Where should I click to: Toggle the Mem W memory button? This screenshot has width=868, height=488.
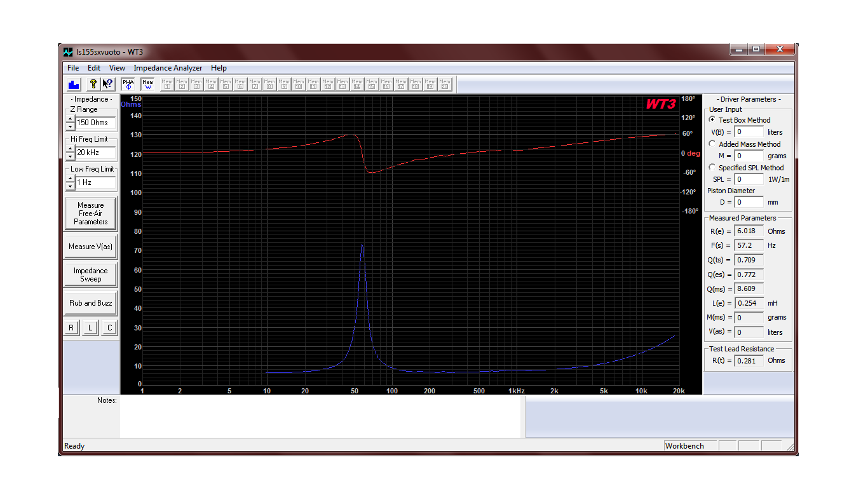(x=147, y=84)
